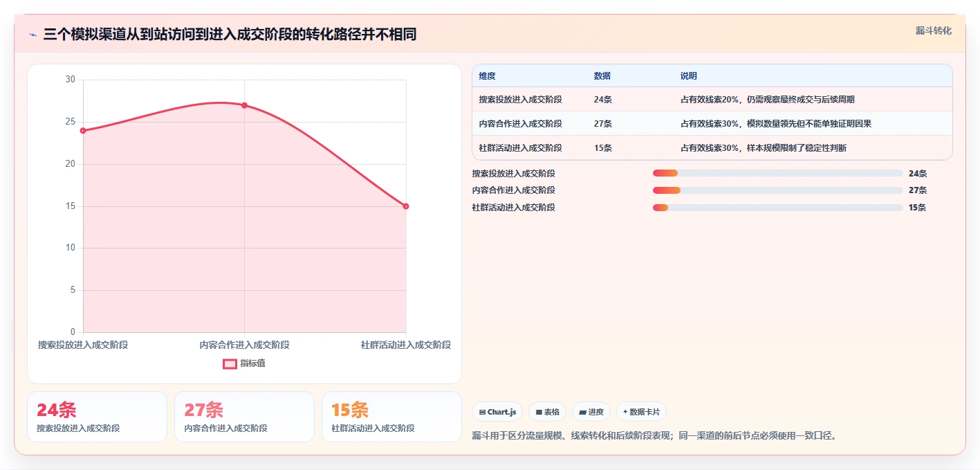This screenshot has width=980, height=470.
Task: Click the table cell 搜索投放进入成交阶段
Action: click(520, 100)
